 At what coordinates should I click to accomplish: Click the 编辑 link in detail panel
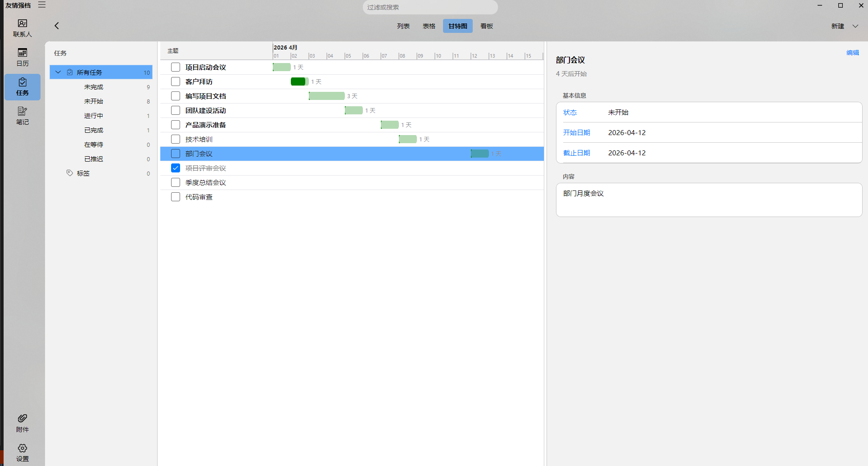tap(852, 53)
